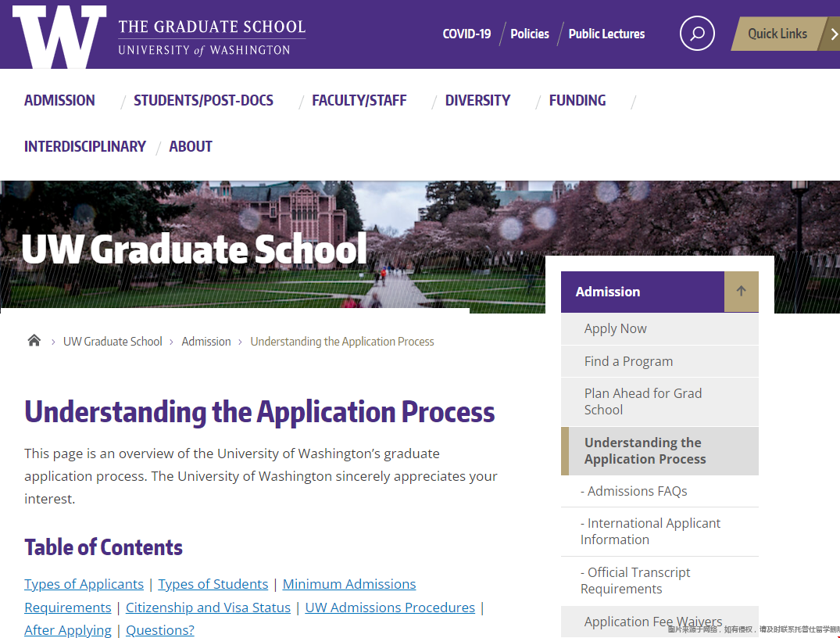Jump to Questions? section
Image resolution: width=840 pixels, height=638 pixels.
pyautogui.click(x=160, y=630)
